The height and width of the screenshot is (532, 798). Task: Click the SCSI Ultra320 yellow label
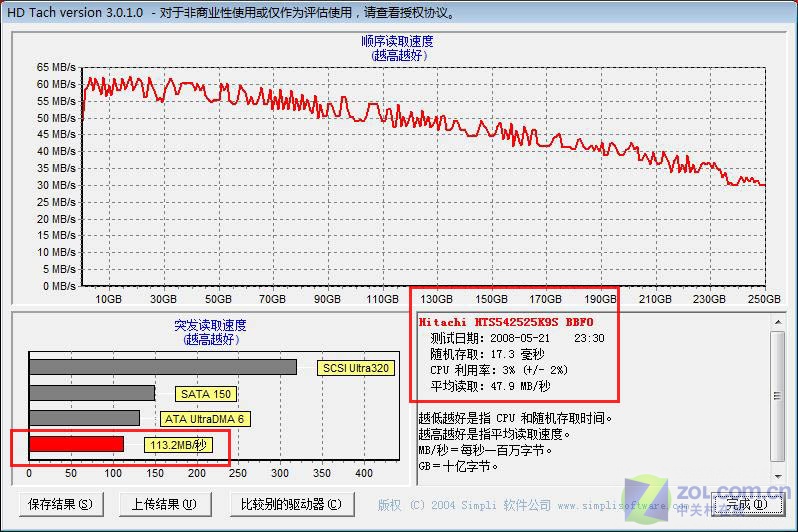(356, 368)
